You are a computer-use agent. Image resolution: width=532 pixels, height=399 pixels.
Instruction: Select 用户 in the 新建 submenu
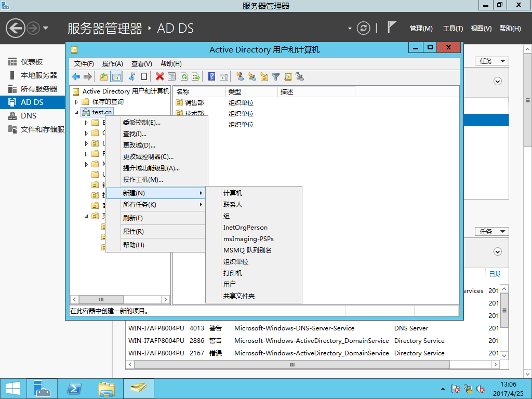[254, 284]
